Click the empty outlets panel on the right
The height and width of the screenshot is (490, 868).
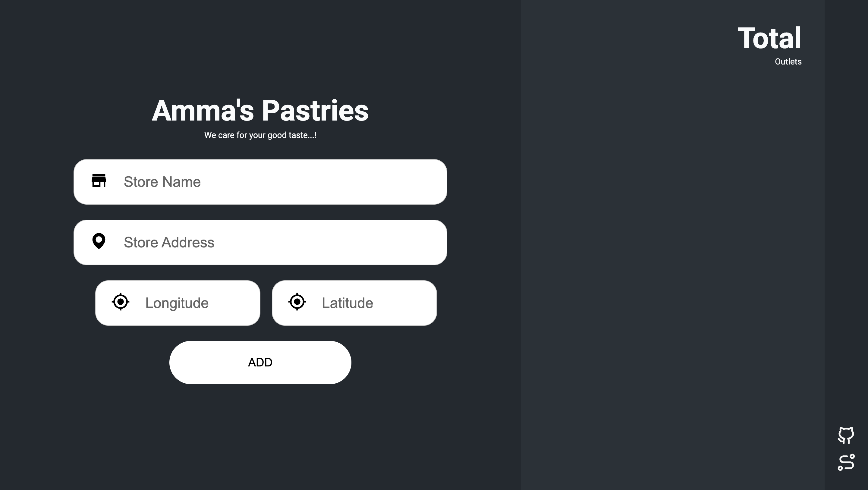pyautogui.click(x=691, y=236)
